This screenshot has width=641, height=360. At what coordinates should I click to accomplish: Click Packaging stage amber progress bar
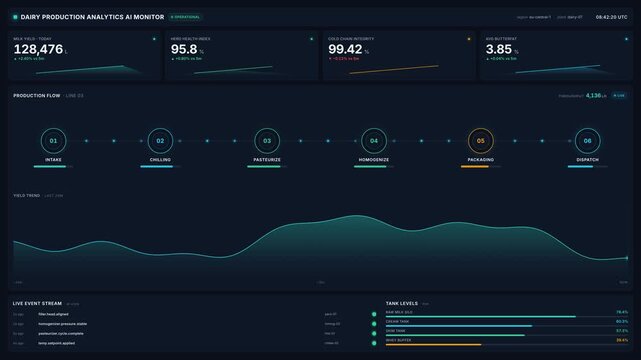pos(481,166)
